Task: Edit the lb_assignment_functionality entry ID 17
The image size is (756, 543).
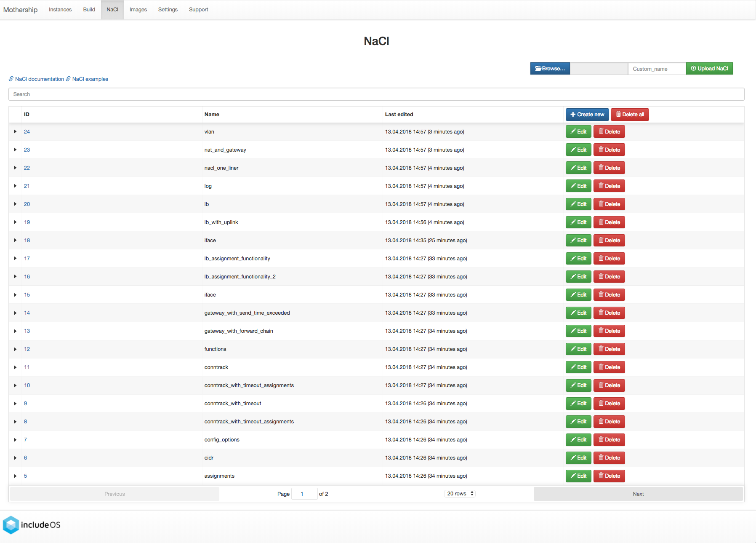Action: pyautogui.click(x=578, y=259)
